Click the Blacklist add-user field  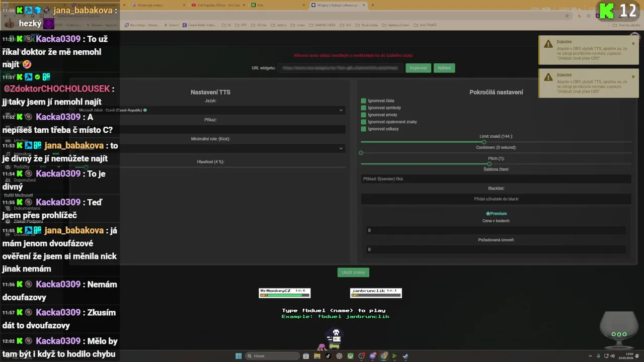pyautogui.click(x=496, y=199)
